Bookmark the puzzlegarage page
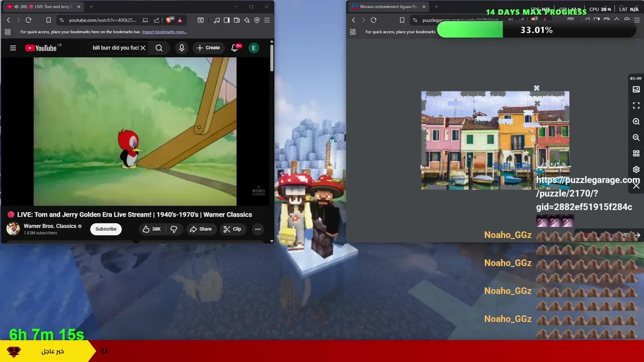Screen dimensions: 644x362 402,20
